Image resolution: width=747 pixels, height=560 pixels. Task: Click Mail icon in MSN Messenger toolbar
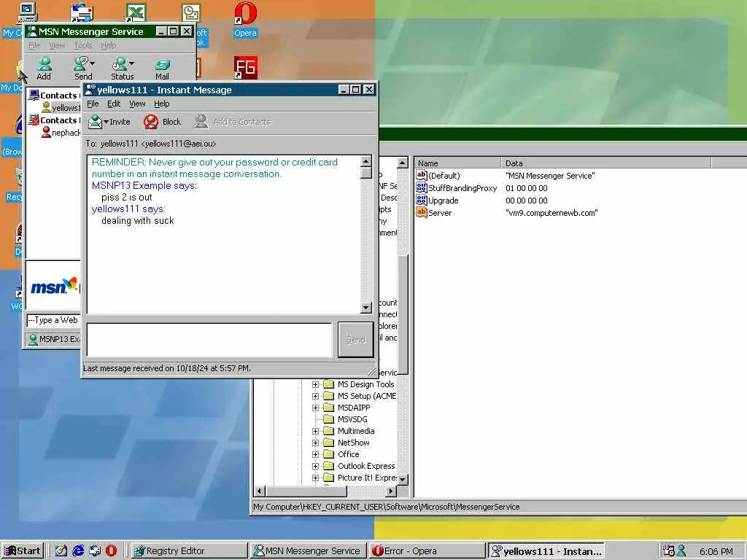(x=162, y=69)
